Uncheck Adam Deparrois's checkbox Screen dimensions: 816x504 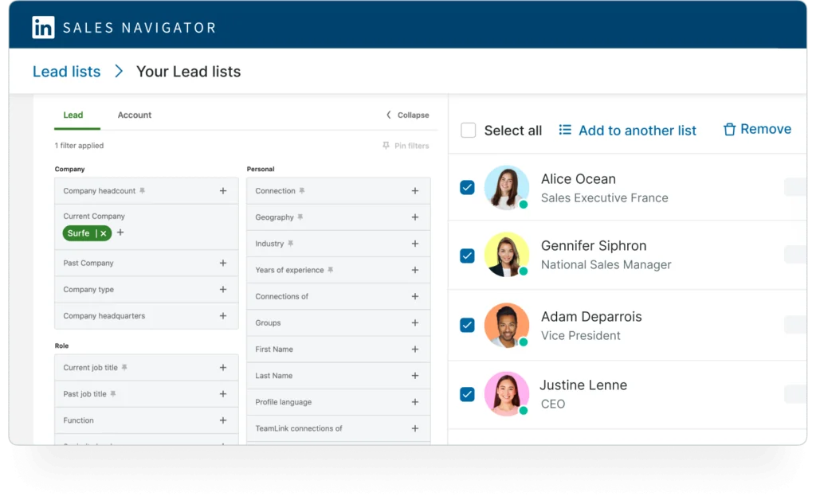click(x=468, y=325)
